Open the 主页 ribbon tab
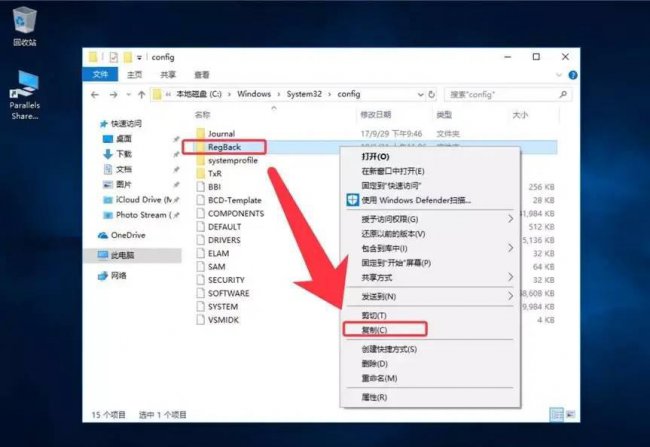Image resolution: width=650 pixels, height=447 pixels. click(134, 75)
